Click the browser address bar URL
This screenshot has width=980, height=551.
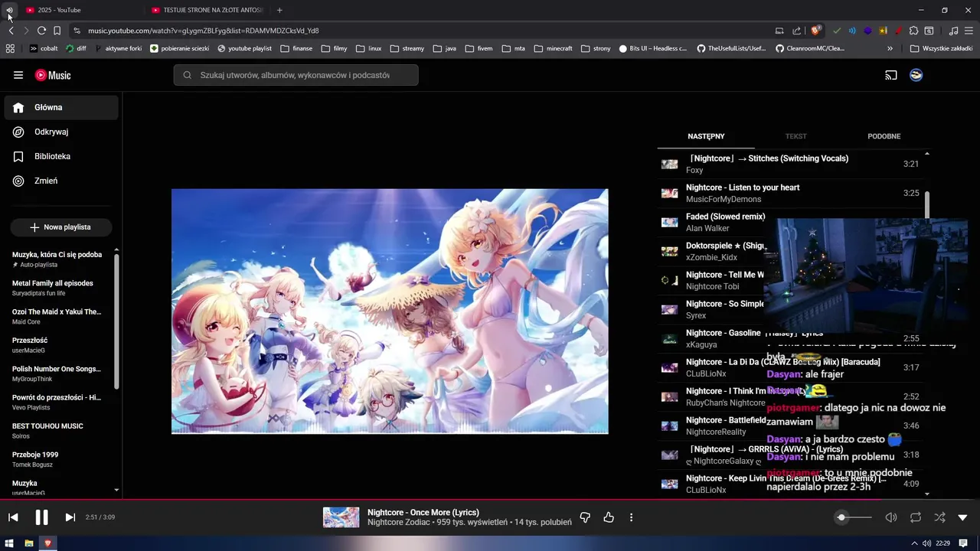204,31
